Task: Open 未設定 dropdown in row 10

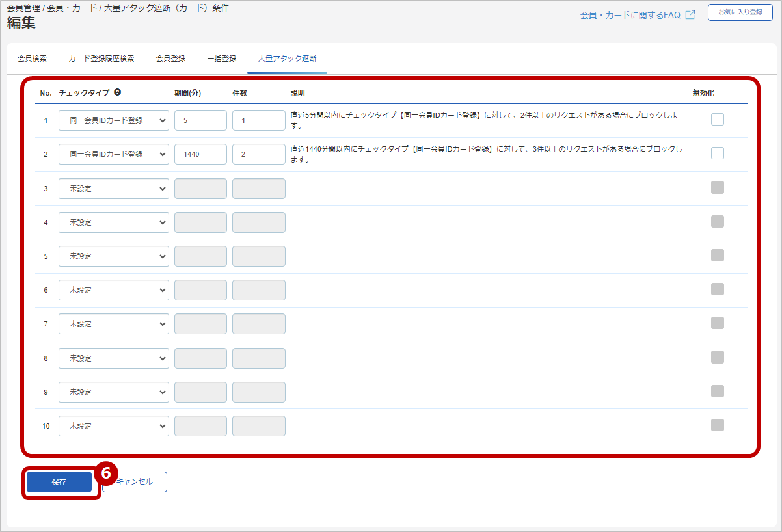Action: pyautogui.click(x=114, y=426)
